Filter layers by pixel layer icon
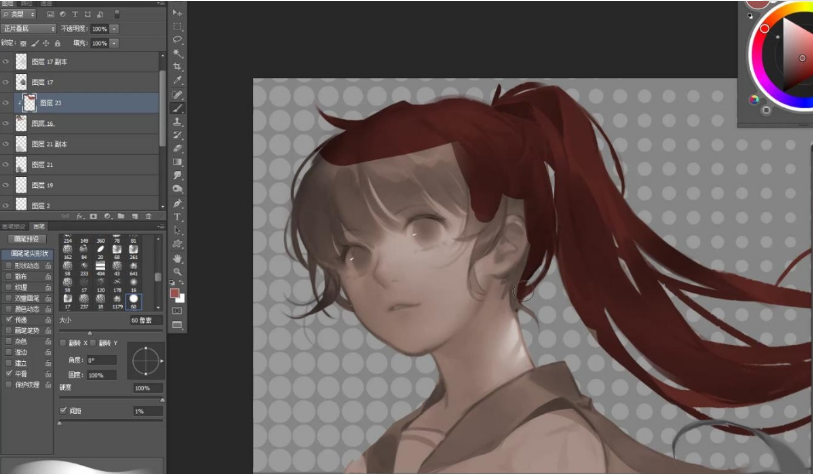The height and width of the screenshot is (474, 813). [x=50, y=14]
